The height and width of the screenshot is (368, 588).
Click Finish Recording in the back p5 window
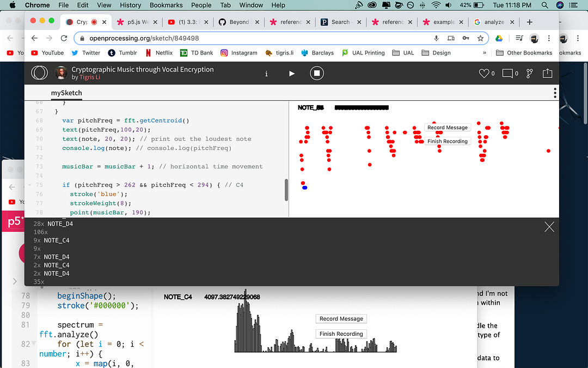pyautogui.click(x=341, y=334)
